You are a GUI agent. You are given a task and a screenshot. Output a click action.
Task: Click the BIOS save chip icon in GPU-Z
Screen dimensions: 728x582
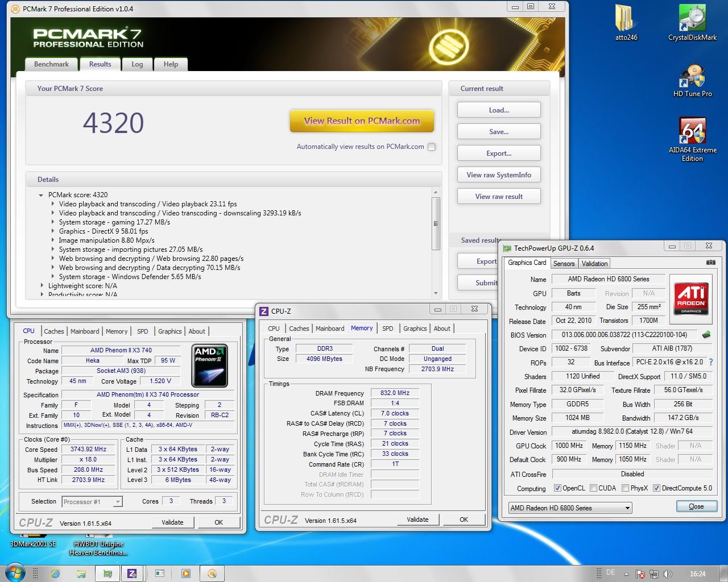point(706,335)
